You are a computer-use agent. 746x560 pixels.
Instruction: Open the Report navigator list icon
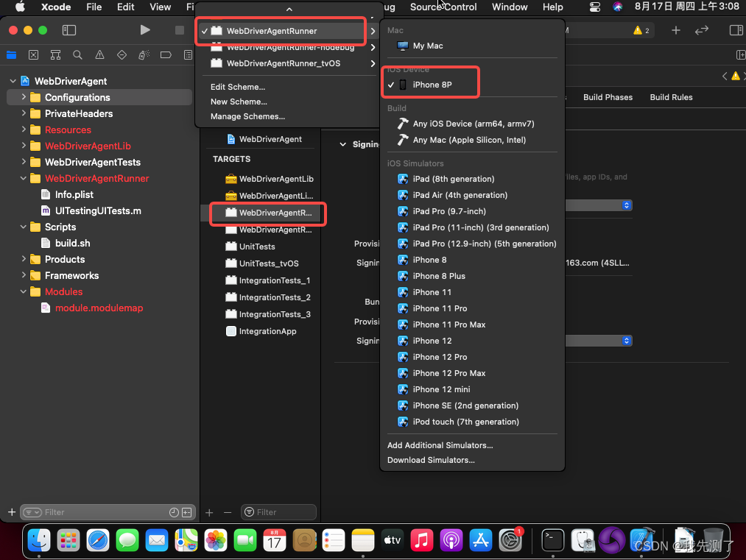[187, 55]
